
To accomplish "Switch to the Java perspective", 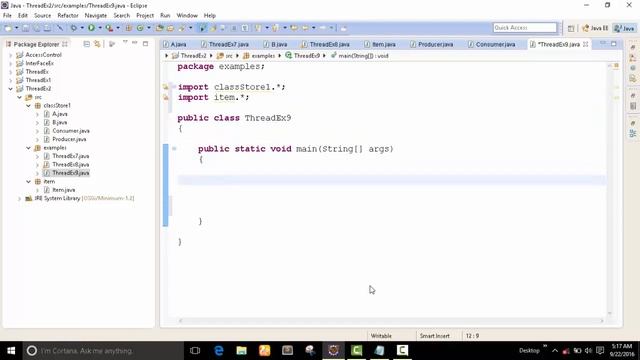I will [x=624, y=28].
